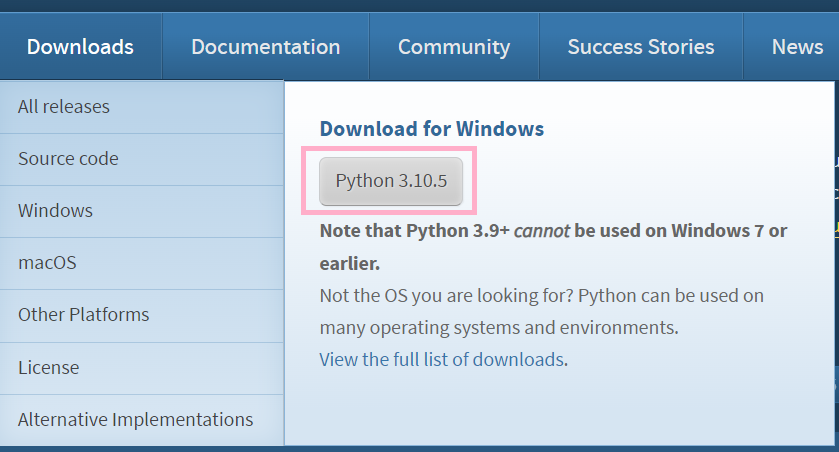Open the Downloads menu tab
839x452 pixels.
point(80,47)
